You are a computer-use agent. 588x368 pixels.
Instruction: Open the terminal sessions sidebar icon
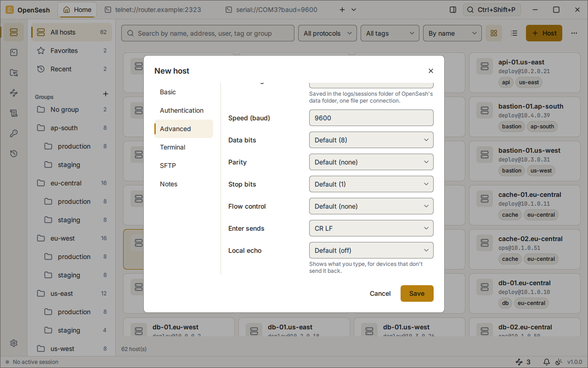coord(14,52)
